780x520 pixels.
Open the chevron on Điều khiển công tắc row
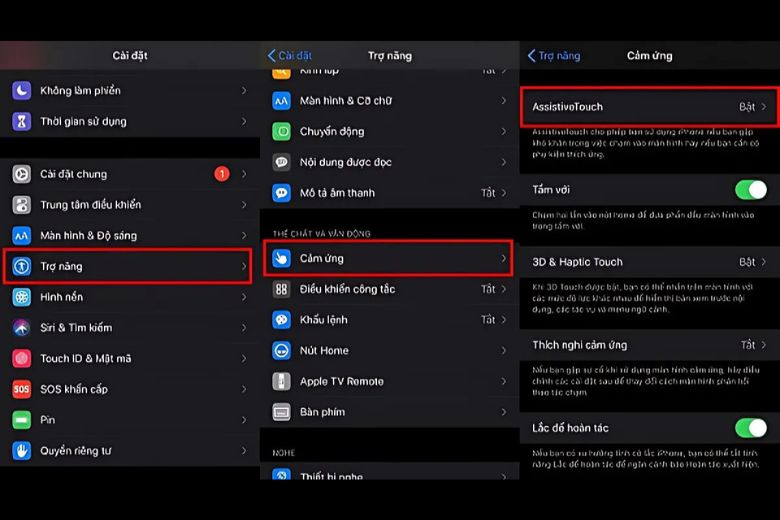(x=504, y=289)
